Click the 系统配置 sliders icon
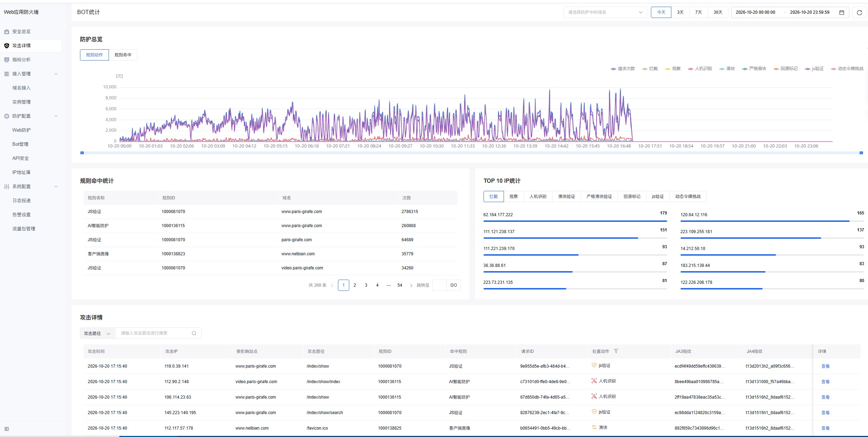Image resolution: width=868 pixels, height=437 pixels. pos(7,187)
